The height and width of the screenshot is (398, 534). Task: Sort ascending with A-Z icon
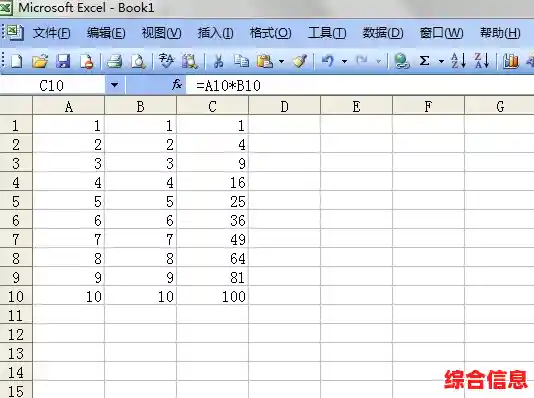[458, 62]
